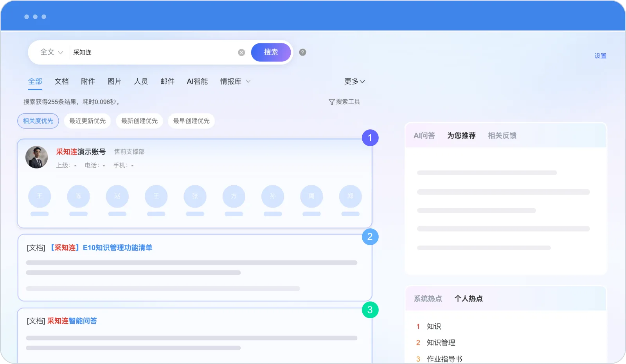Expand the 情报库 dropdown
The image size is (626, 364).
(x=235, y=81)
